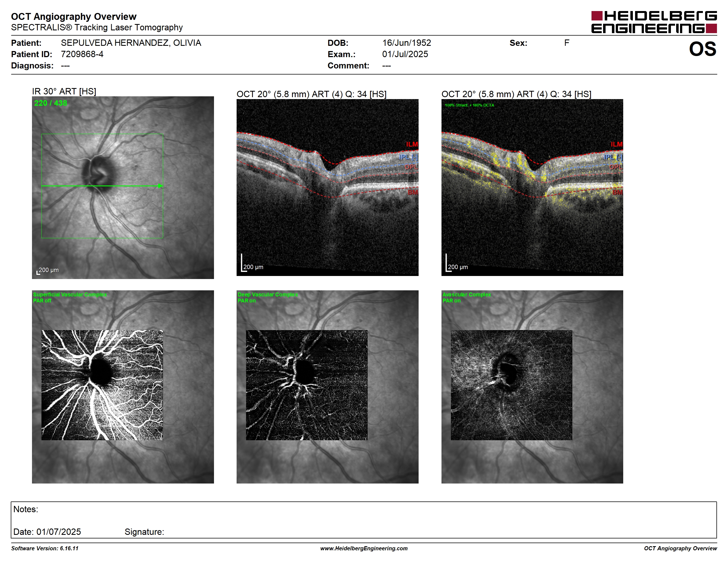Click the DOB value 16/Jun/1952
This screenshot has width=728, height=563.
coord(406,43)
